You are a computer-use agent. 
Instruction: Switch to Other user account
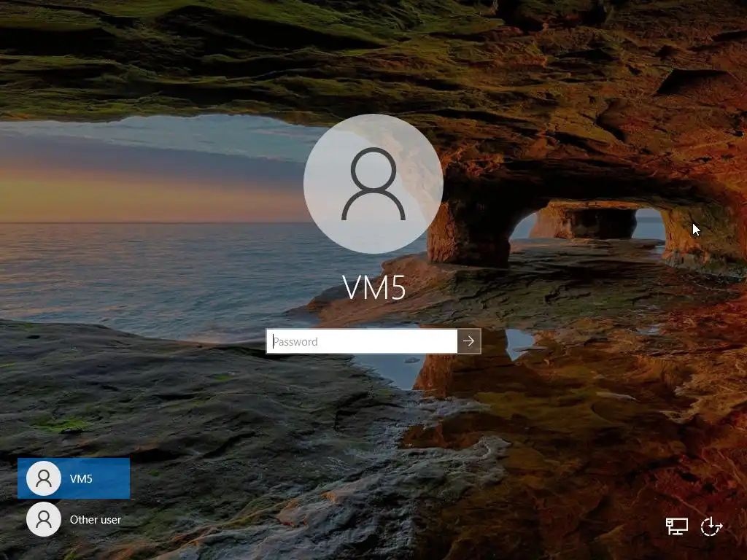click(74, 519)
